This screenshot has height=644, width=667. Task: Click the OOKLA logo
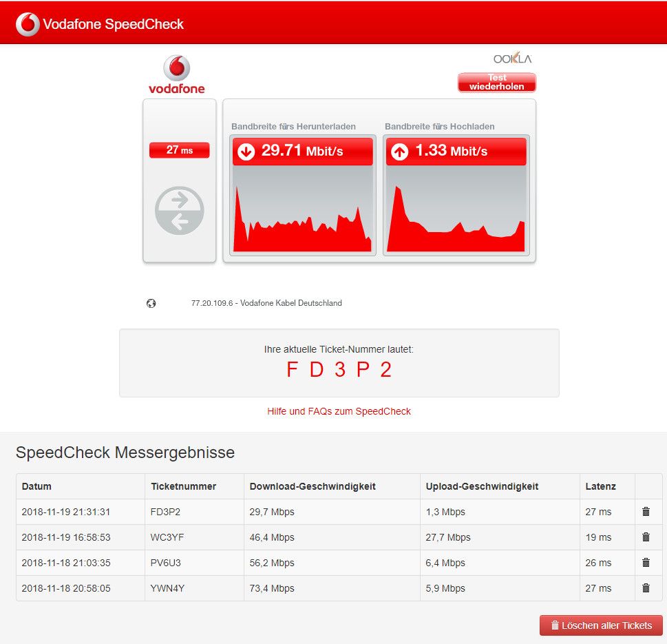512,59
